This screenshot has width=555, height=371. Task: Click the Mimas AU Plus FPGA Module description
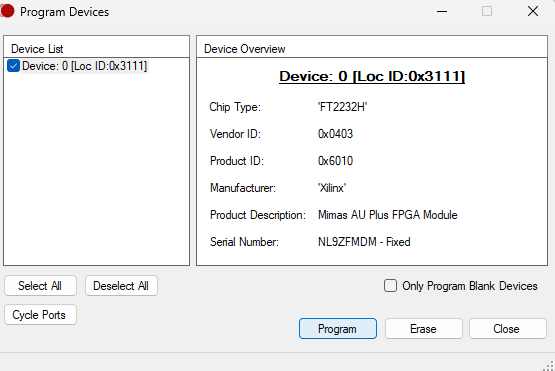[x=388, y=215]
